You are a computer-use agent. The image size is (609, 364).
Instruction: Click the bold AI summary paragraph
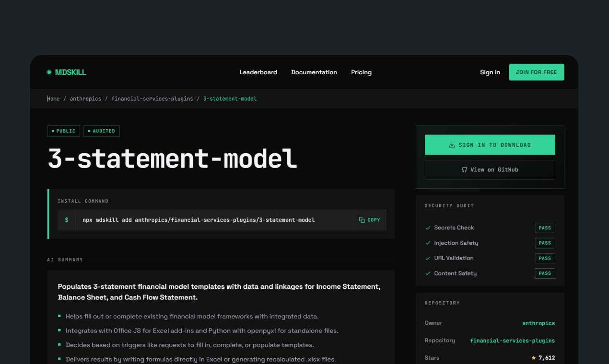(219, 292)
